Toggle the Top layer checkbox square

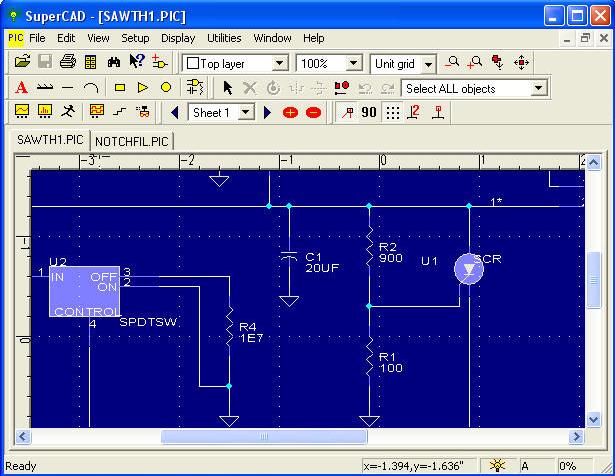(193, 63)
